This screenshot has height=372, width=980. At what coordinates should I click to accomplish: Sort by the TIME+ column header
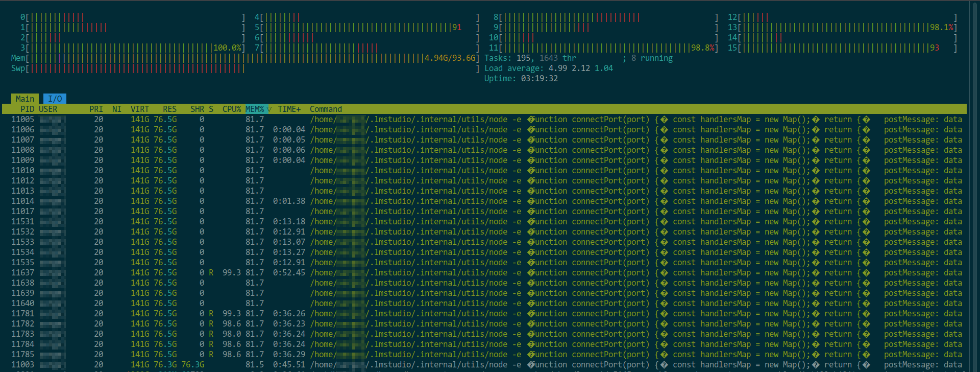(x=289, y=109)
